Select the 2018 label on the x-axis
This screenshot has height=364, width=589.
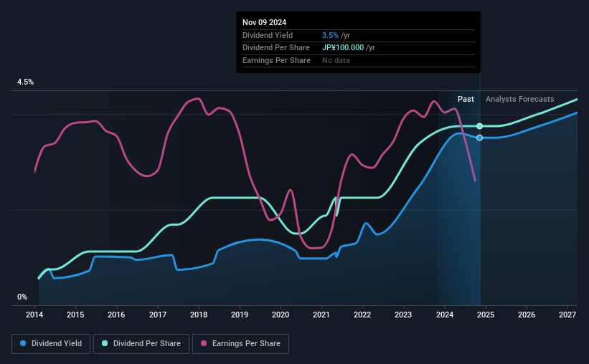coord(199,315)
